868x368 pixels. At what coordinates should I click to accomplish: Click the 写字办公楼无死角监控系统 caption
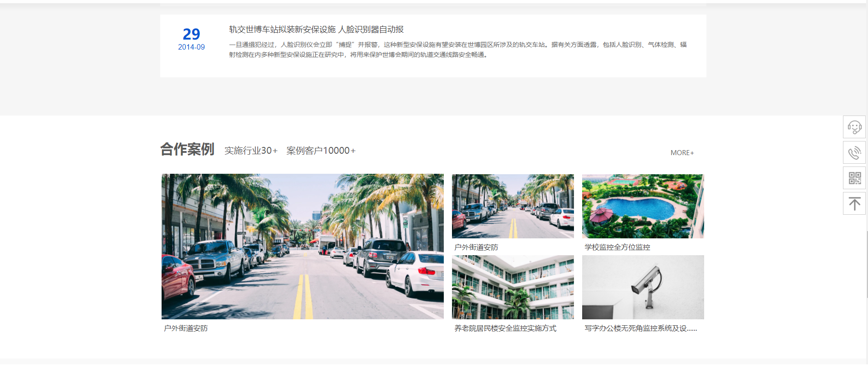coord(640,328)
